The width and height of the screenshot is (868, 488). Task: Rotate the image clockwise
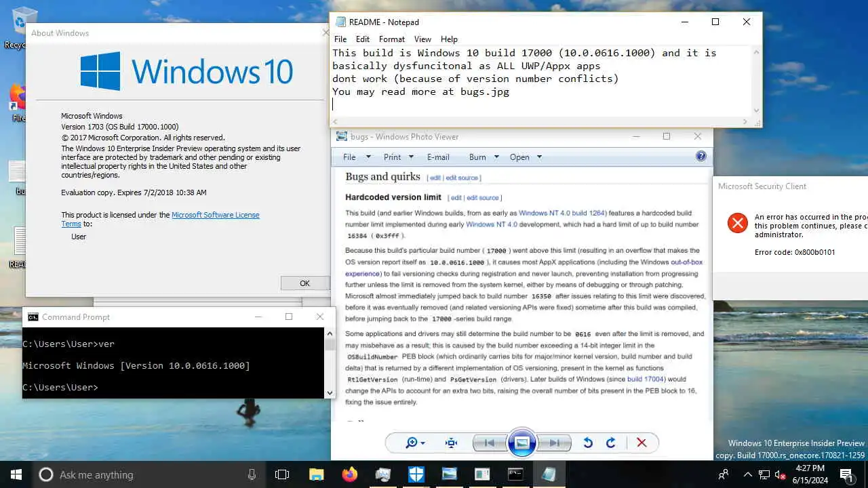pos(610,443)
